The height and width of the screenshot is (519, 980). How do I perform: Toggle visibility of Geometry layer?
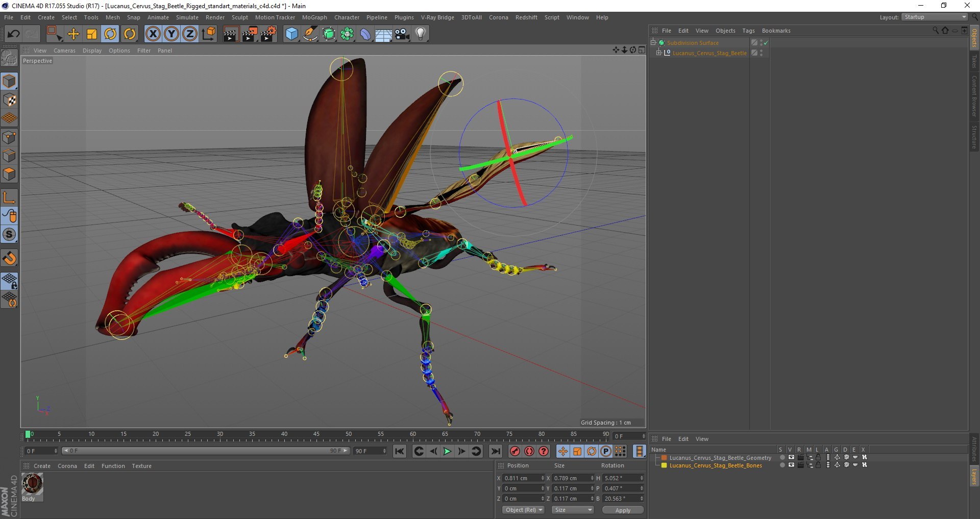click(x=791, y=457)
